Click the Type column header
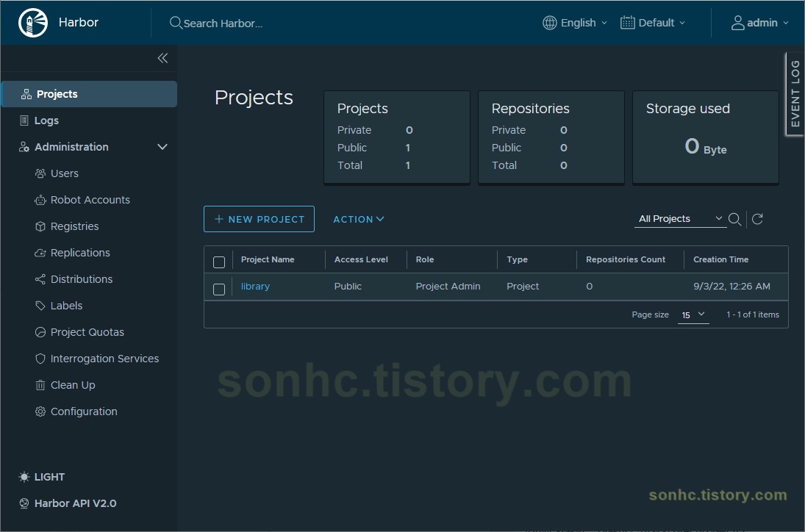Viewport: 805px width, 532px height. [x=517, y=259]
